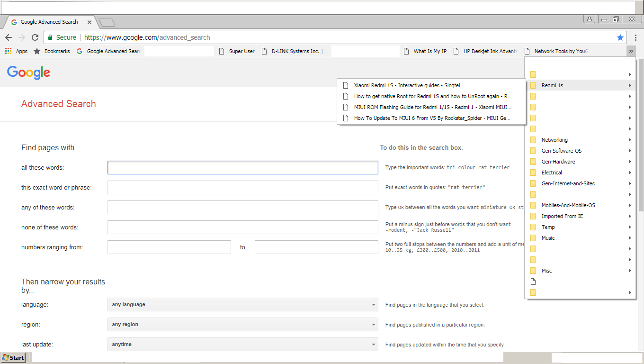Viewport: 644px width, 364px height.
Task: Open 'How to get native Root' bookmark
Action: pos(431,96)
